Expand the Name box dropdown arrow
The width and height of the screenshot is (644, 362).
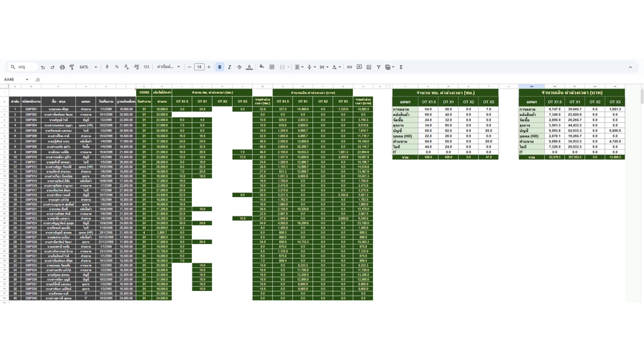27,79
